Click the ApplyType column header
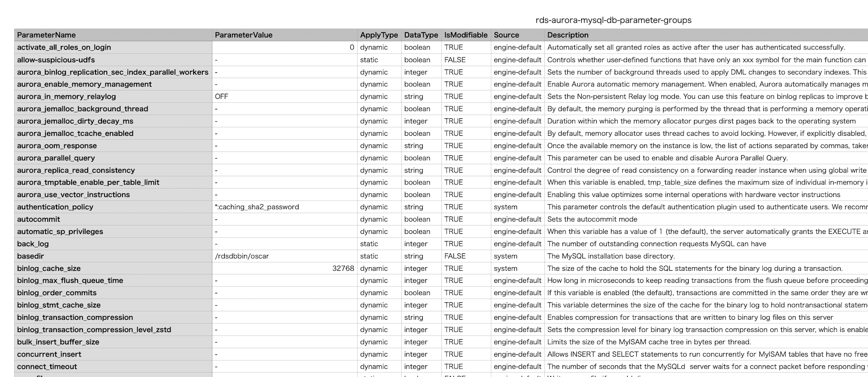868x377 pixels. [379, 35]
